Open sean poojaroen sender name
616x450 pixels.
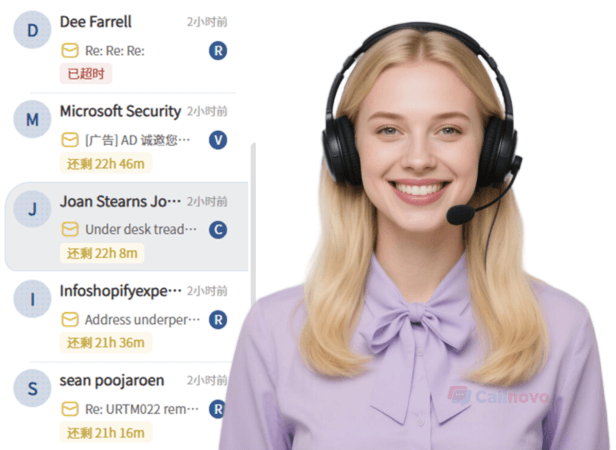(112, 381)
